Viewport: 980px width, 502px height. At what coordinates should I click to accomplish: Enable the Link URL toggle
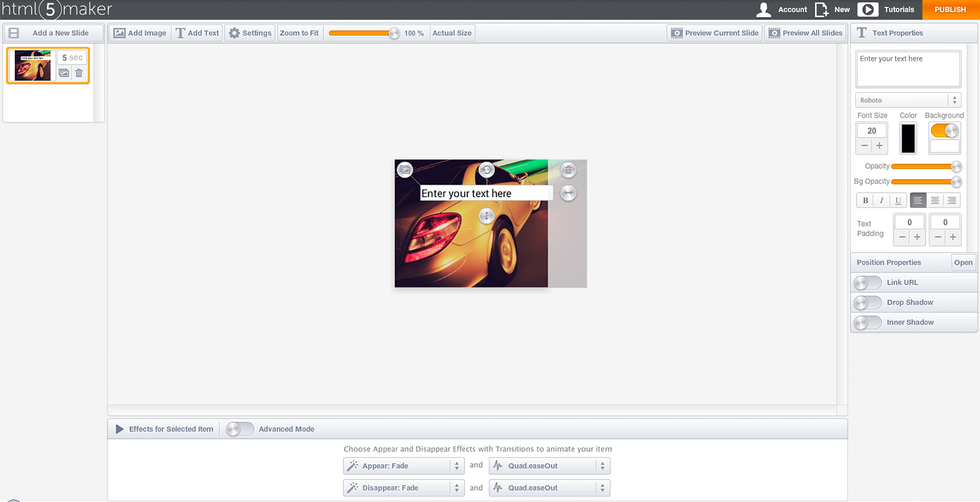point(868,282)
